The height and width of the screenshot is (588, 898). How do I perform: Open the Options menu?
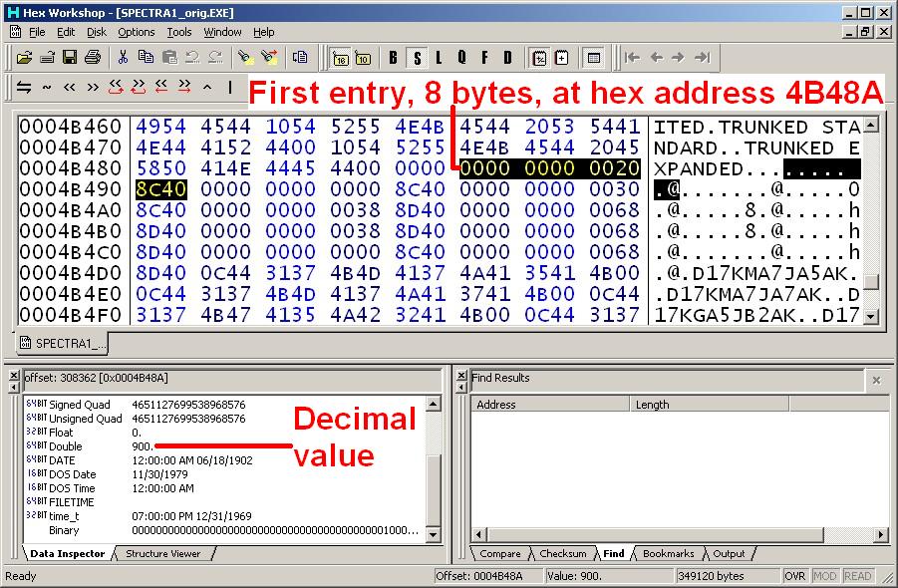click(137, 32)
